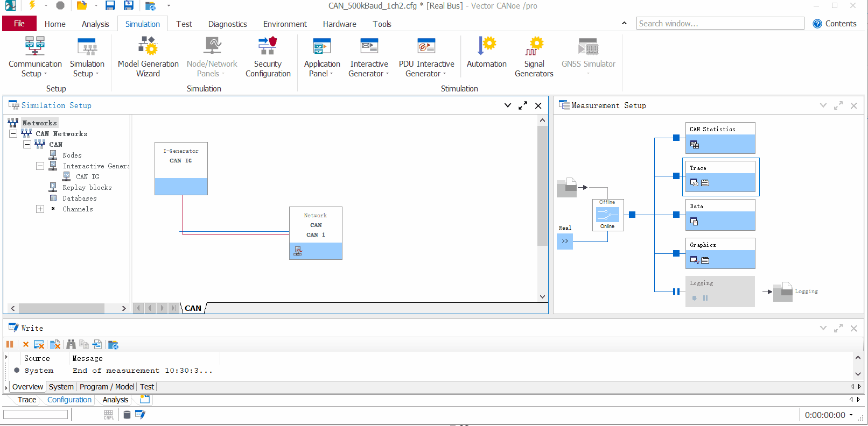Collapse the ribbon with the up chevron
868x426 pixels.
click(x=624, y=23)
